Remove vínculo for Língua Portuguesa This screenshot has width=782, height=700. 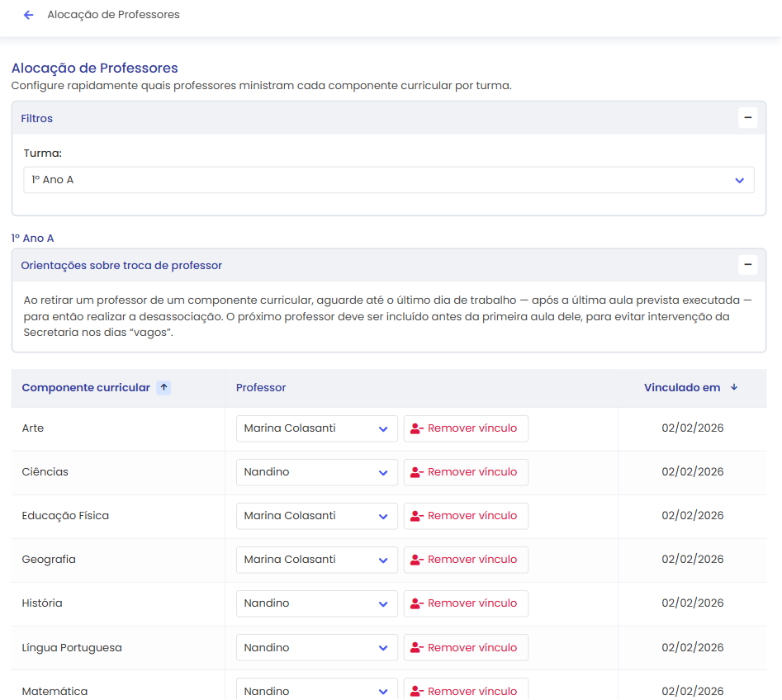[466, 648]
